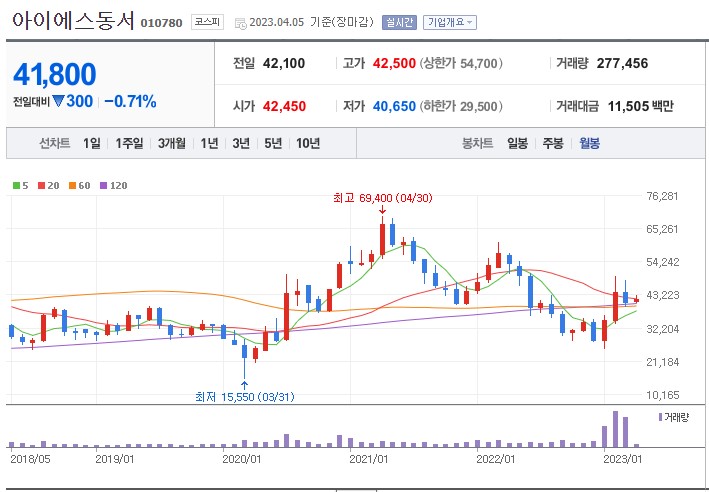Click the red 20 moving average swatch
The width and height of the screenshot is (709, 492).
click(42, 185)
